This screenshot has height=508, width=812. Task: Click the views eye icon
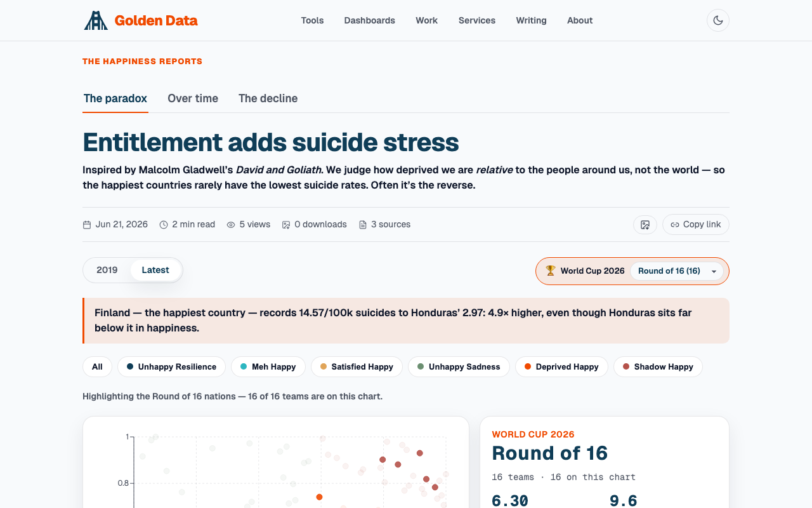tap(231, 225)
